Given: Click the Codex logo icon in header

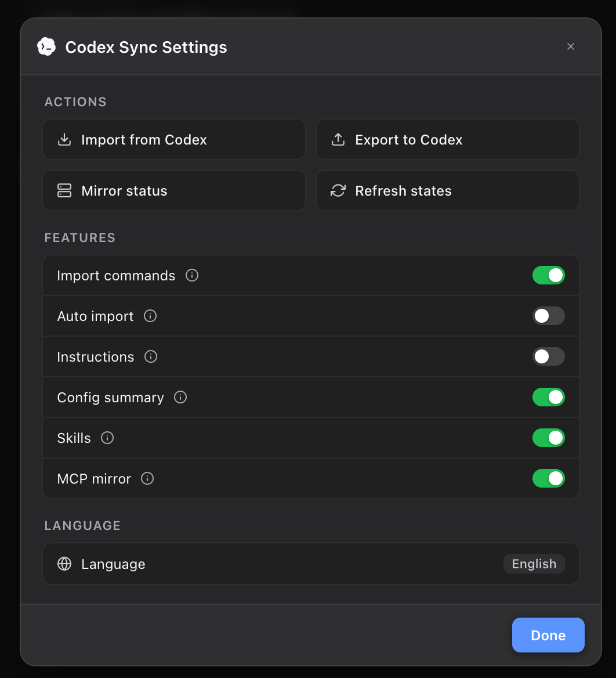Looking at the screenshot, I should click(x=46, y=46).
